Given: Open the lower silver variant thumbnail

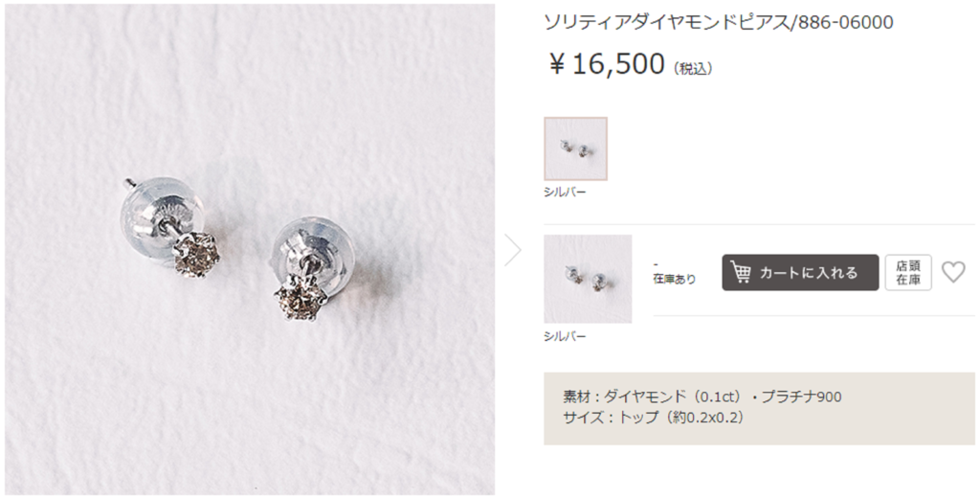Looking at the screenshot, I should pos(588,279).
